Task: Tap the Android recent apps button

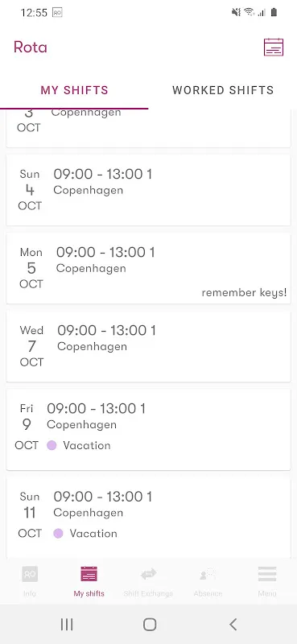Action: tap(67, 625)
